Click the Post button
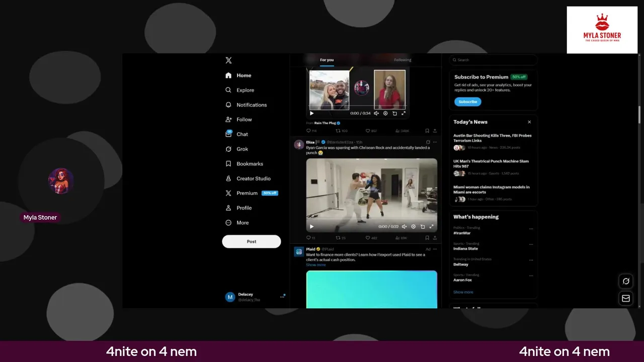This screenshot has height=362, width=644. pyautogui.click(x=252, y=241)
